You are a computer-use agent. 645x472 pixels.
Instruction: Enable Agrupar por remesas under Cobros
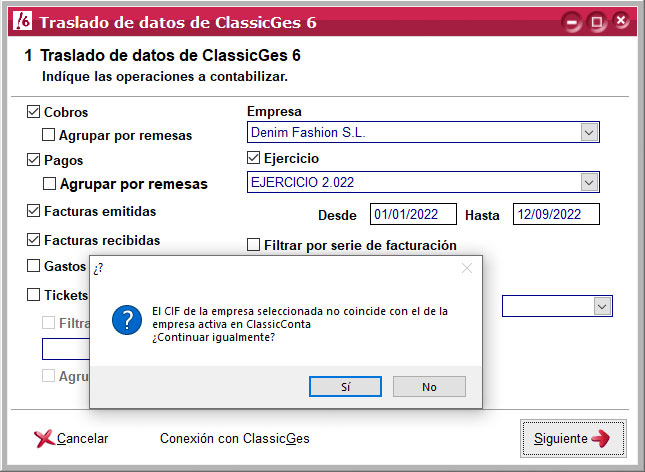click(x=49, y=135)
